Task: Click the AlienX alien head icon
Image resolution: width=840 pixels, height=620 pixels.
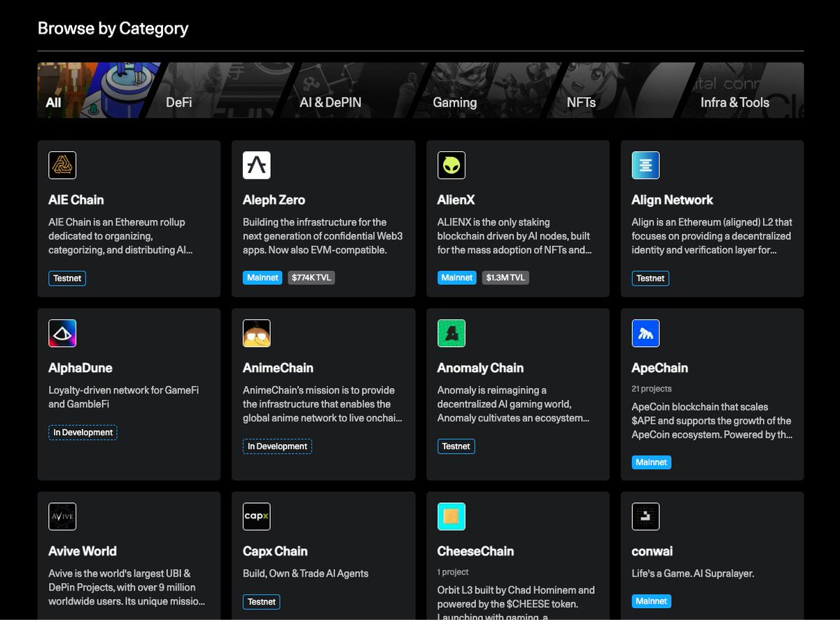Action: [x=451, y=165]
